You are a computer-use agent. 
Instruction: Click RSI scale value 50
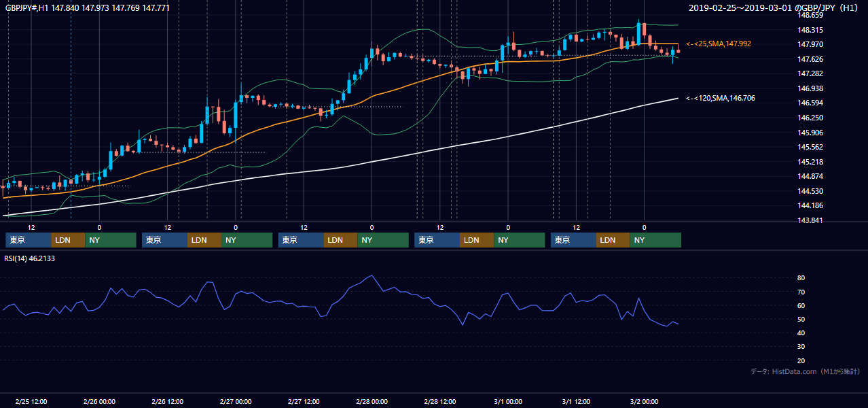[x=801, y=319]
